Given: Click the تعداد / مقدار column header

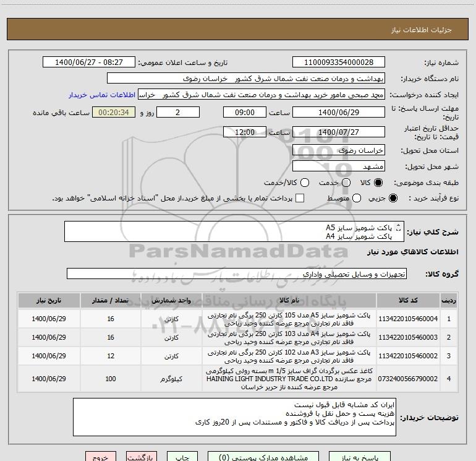Looking at the screenshot, I should click(x=111, y=301).
